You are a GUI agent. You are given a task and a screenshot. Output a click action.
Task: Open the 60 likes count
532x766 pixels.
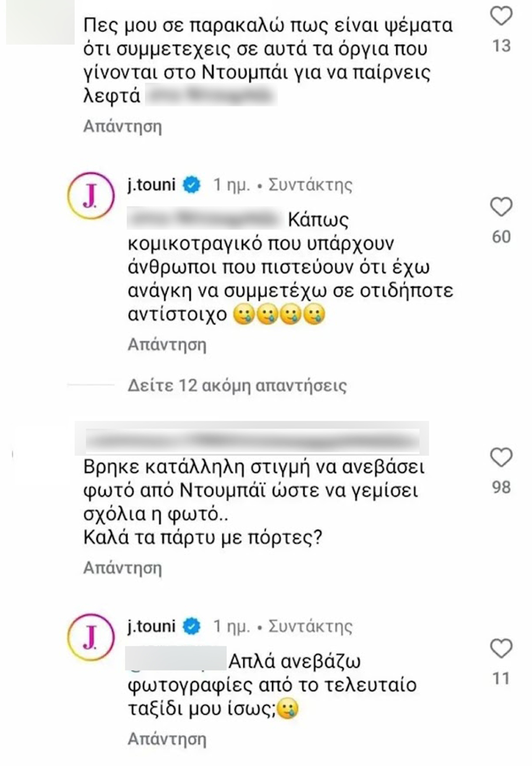[501, 237]
